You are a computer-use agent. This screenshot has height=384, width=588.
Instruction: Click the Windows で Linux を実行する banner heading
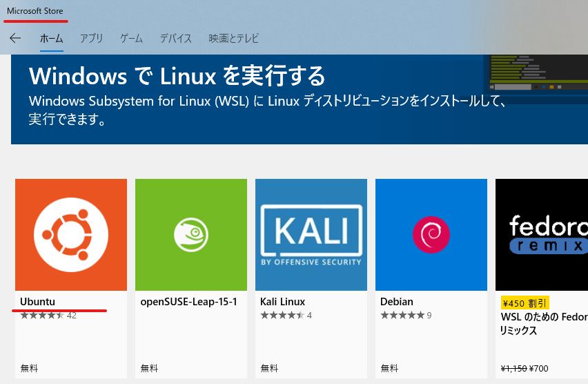(x=177, y=76)
